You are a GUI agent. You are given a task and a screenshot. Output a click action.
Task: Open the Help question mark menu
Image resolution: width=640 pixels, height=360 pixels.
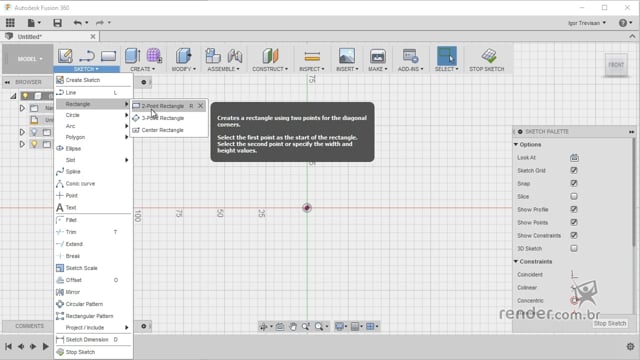click(x=624, y=23)
